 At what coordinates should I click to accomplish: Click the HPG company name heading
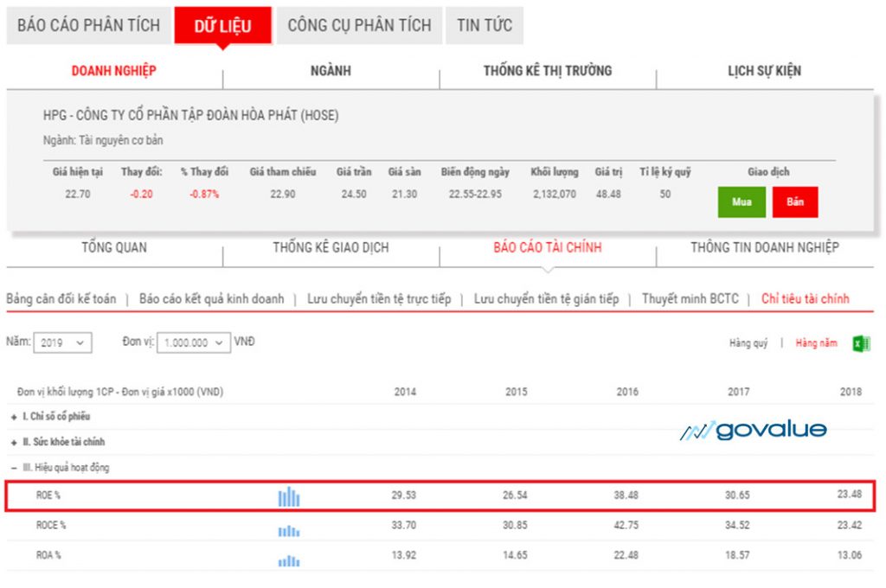pos(191,115)
